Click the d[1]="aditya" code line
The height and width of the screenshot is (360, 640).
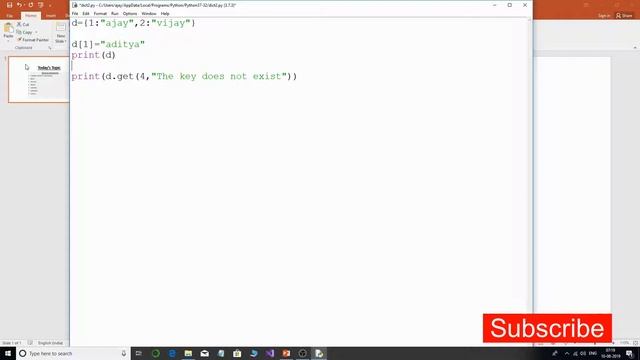click(108, 44)
